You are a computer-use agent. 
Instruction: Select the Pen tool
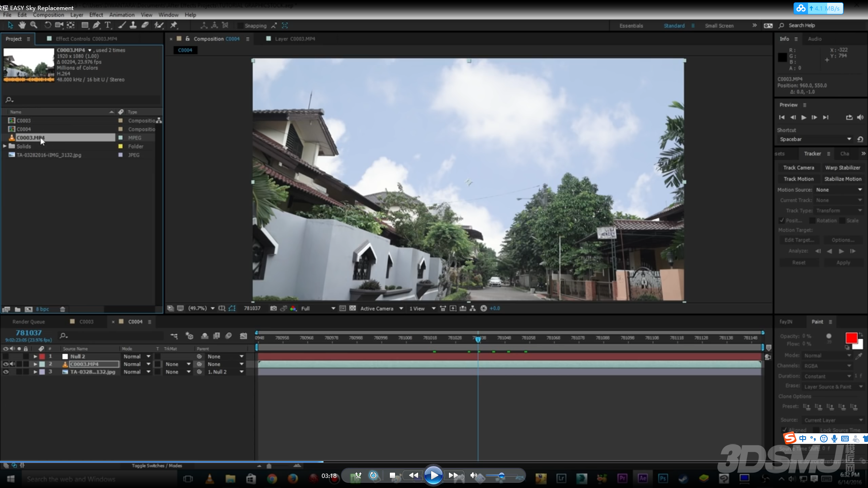(96, 25)
